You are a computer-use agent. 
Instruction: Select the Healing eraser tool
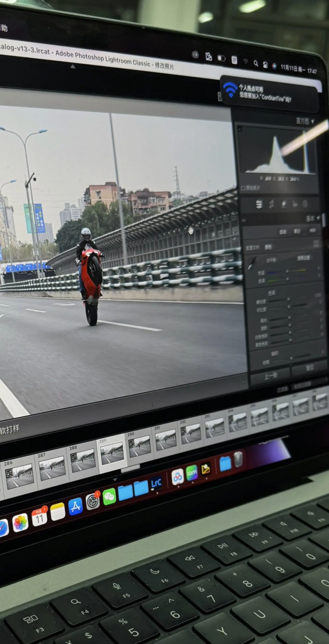(x=284, y=204)
